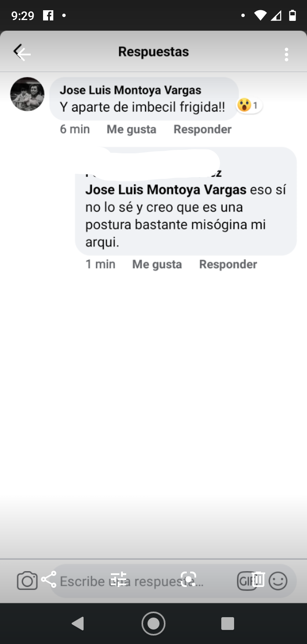Insert a GIF using GIF button
This screenshot has width=307, height=644.
[x=246, y=581]
